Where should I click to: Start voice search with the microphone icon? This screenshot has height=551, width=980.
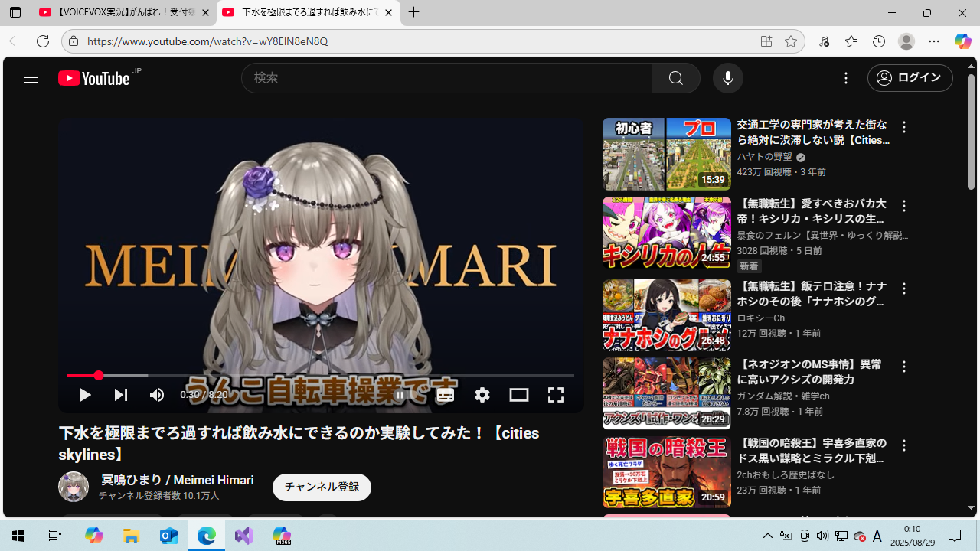click(x=727, y=78)
